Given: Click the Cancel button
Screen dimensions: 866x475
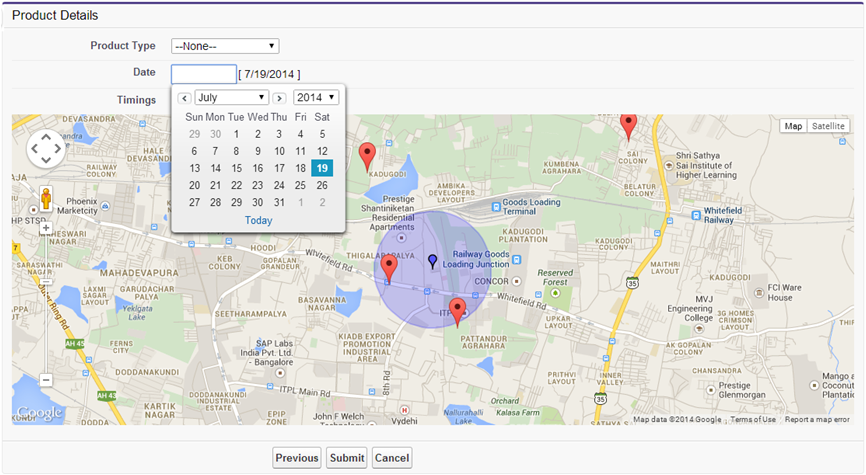Looking at the screenshot, I should pos(392,458).
